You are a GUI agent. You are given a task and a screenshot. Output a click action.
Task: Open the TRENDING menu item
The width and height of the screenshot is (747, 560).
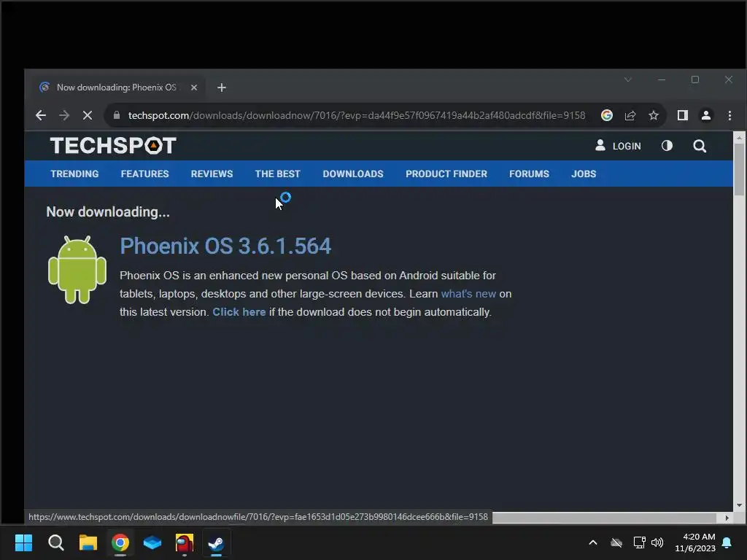pos(75,174)
